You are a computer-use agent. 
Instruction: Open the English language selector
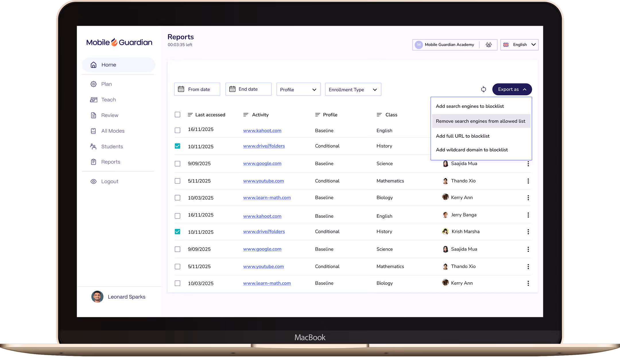519,45
